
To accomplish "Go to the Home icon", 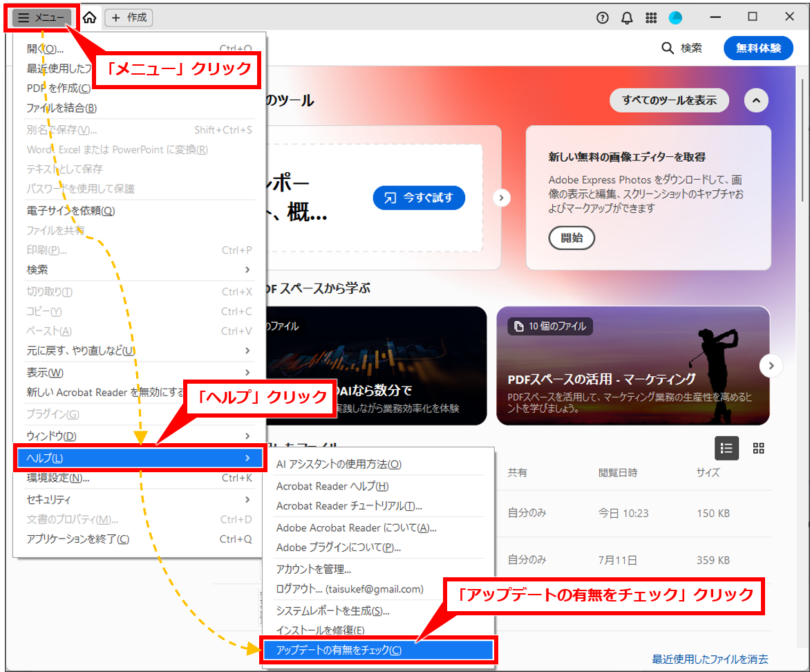I will coord(89,17).
